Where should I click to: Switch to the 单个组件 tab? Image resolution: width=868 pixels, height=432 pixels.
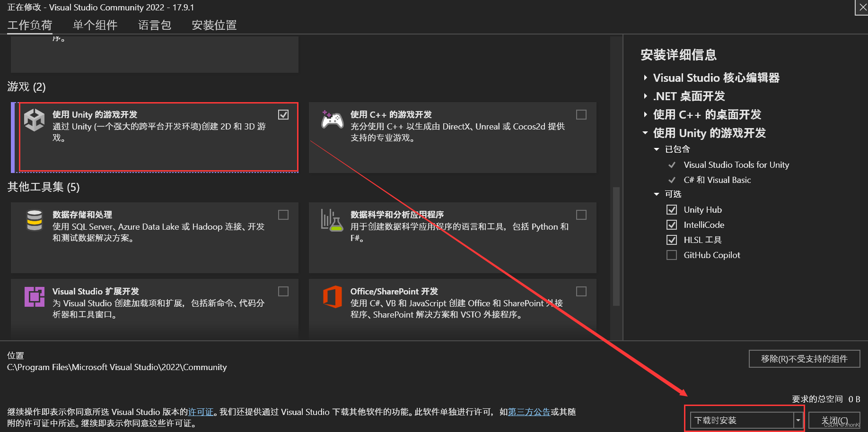pyautogui.click(x=95, y=25)
